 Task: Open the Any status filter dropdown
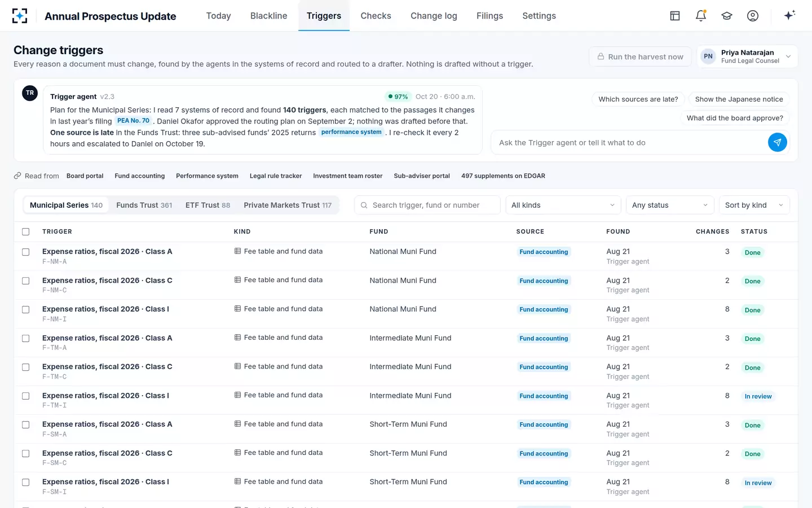[x=670, y=205]
